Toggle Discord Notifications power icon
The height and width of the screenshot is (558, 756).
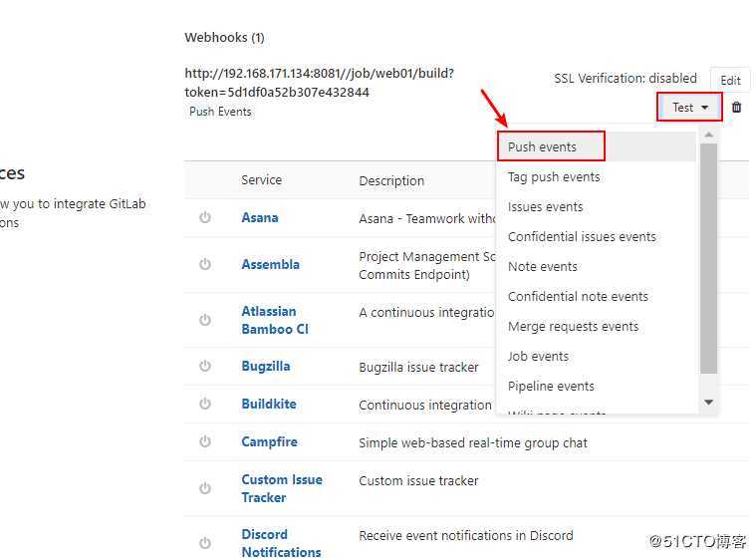[x=205, y=543]
